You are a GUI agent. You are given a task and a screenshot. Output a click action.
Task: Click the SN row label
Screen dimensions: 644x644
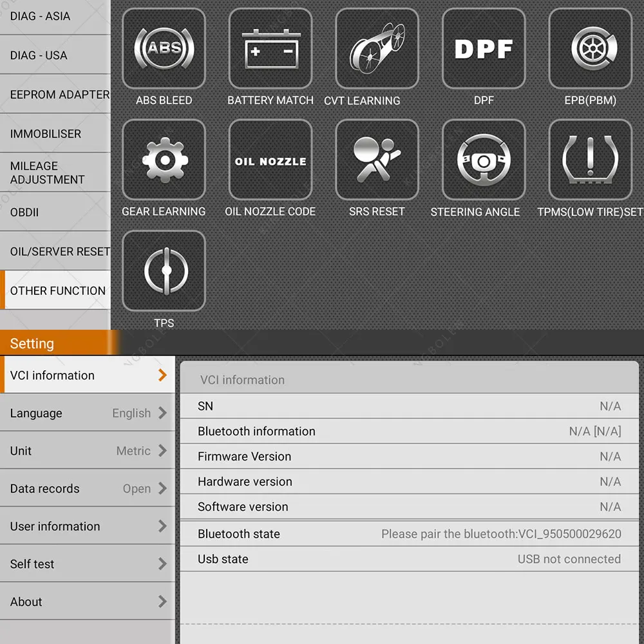(205, 406)
